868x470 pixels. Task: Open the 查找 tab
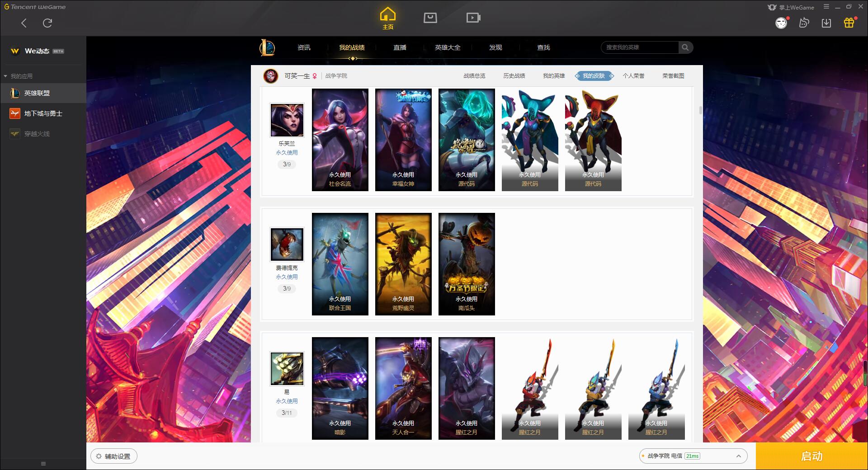tap(543, 47)
